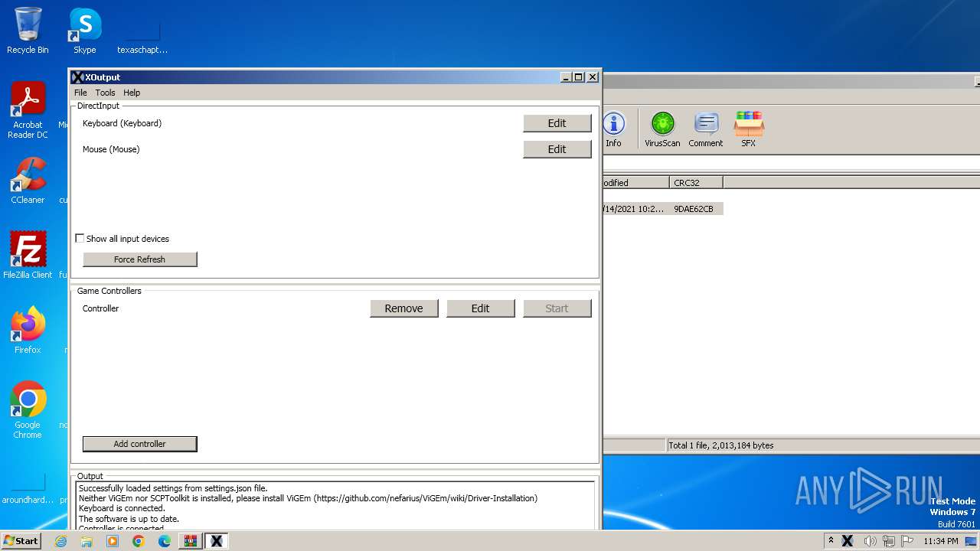The image size is (980, 551).
Task: Switch to WinRAR taskbar button
Action: 190,541
